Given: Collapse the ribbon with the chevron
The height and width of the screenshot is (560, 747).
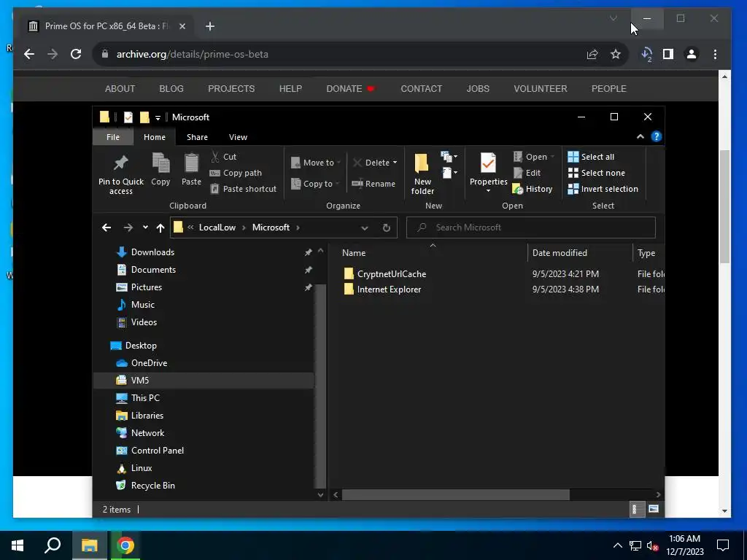Looking at the screenshot, I should pyautogui.click(x=640, y=136).
